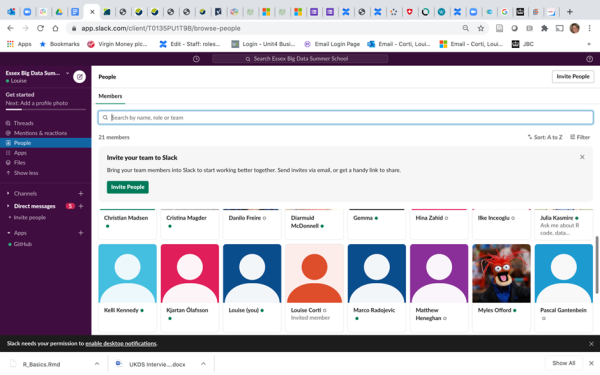Screen dimensions: 600x375
Task: Click Invite people in sidebar
Action: click(x=30, y=218)
